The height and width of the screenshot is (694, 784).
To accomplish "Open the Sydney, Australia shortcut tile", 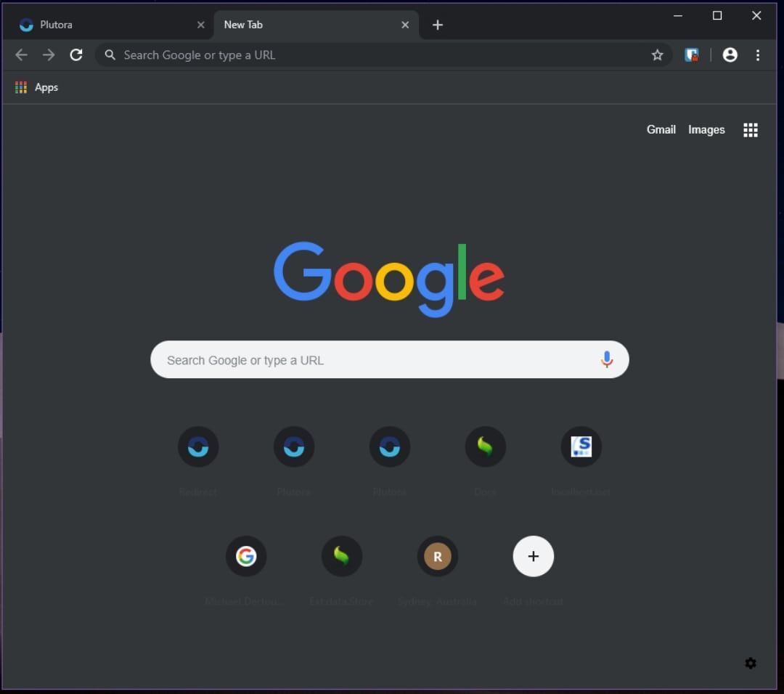I will pyautogui.click(x=437, y=556).
